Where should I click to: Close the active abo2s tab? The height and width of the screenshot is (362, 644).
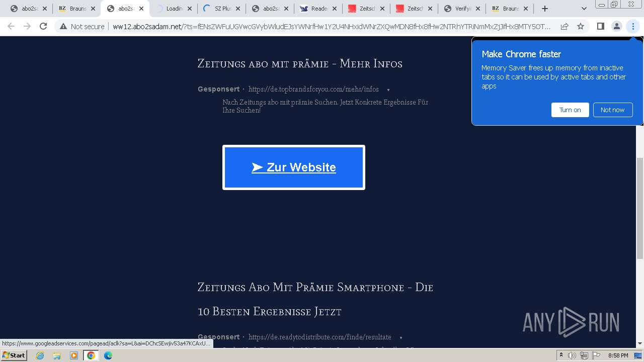[141, 9]
